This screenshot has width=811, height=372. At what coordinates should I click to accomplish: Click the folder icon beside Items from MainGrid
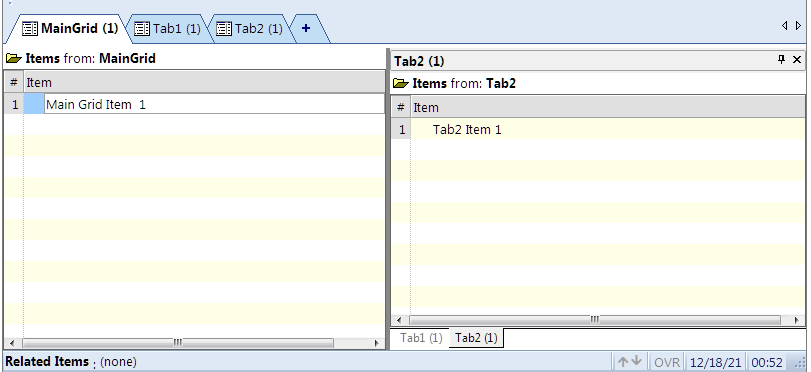13,58
